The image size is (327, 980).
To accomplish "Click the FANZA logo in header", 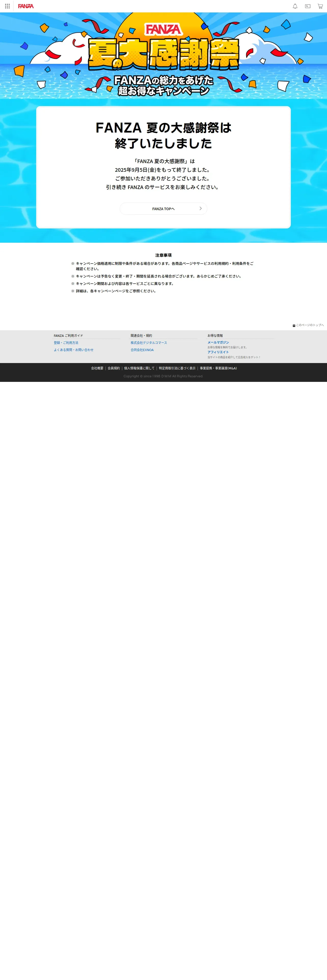I will [26, 6].
